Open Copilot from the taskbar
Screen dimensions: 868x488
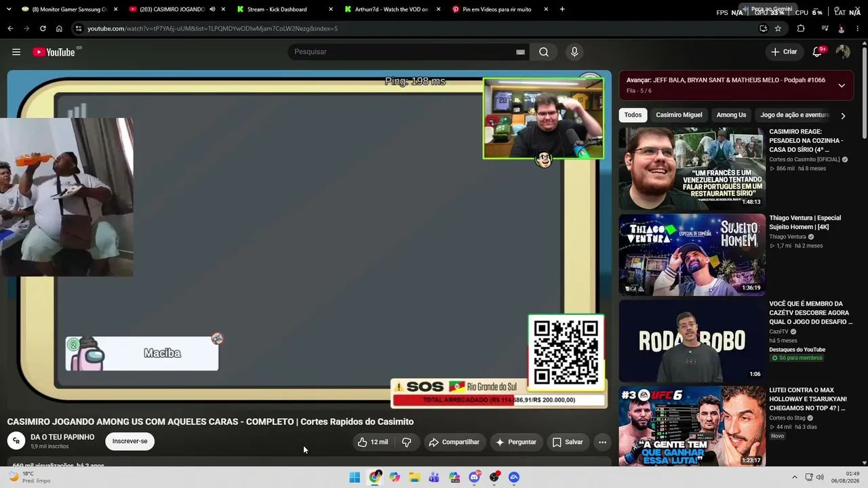[x=395, y=477]
